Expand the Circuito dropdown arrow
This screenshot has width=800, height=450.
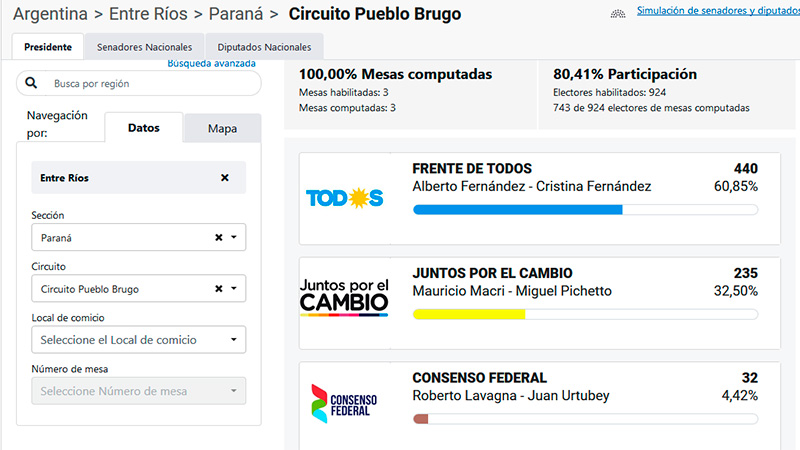[x=234, y=288]
